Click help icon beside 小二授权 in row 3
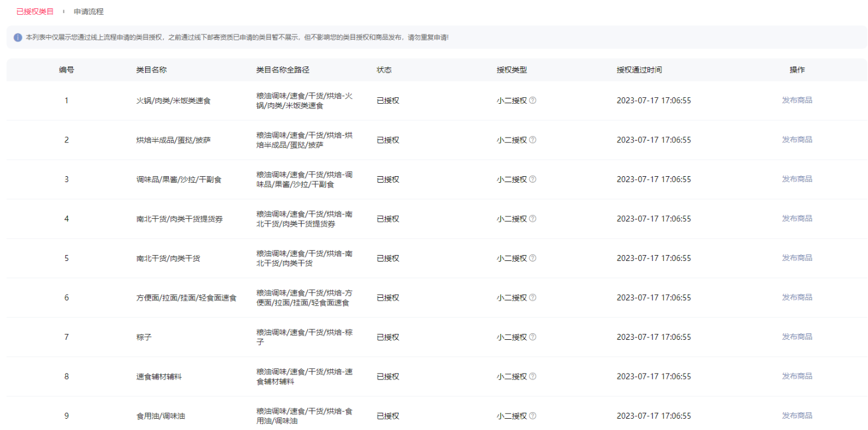 [533, 179]
